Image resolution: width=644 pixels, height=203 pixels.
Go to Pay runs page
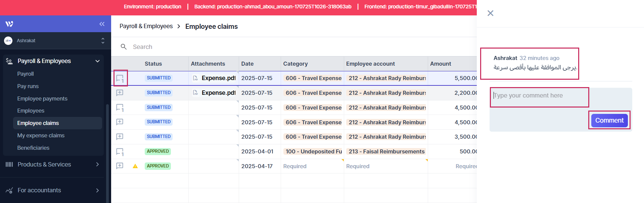click(28, 86)
